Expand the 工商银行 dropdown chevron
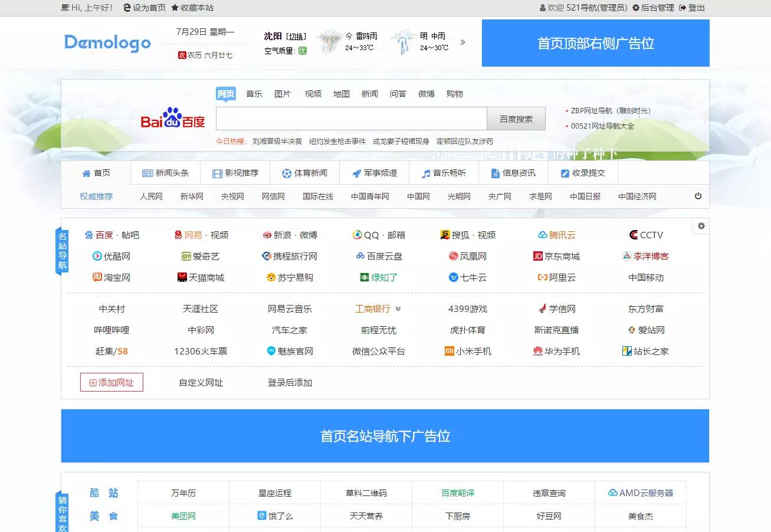Screen dimensions: 771x532 point(398,308)
